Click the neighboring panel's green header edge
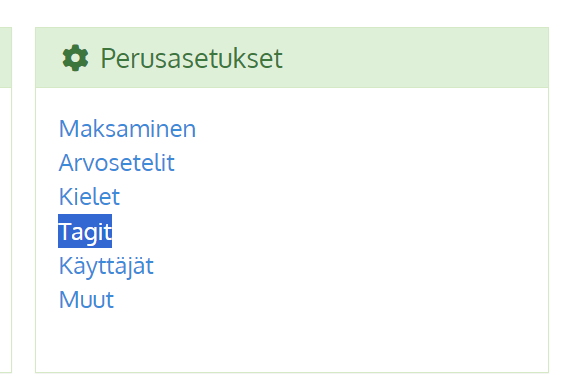The height and width of the screenshot is (374, 569). 5,57
